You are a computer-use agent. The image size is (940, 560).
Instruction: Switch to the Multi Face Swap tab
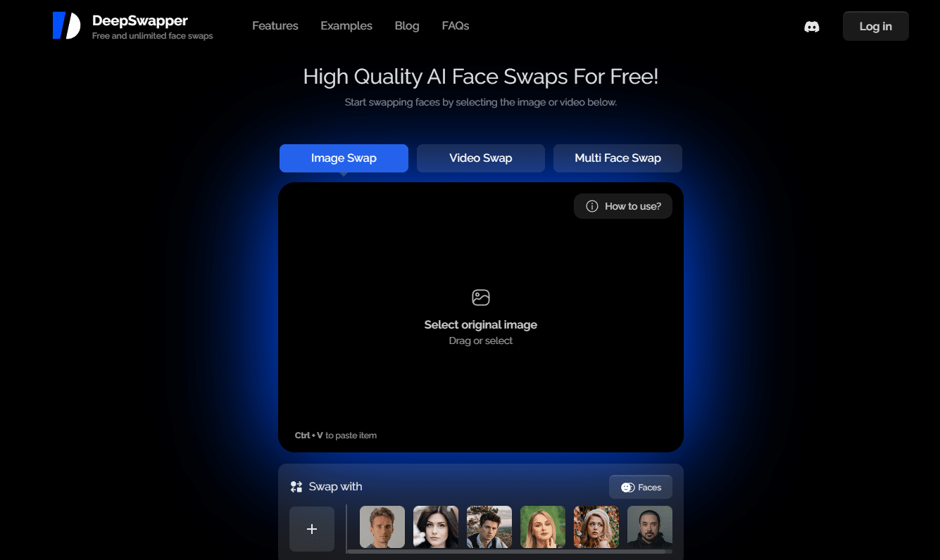point(618,158)
